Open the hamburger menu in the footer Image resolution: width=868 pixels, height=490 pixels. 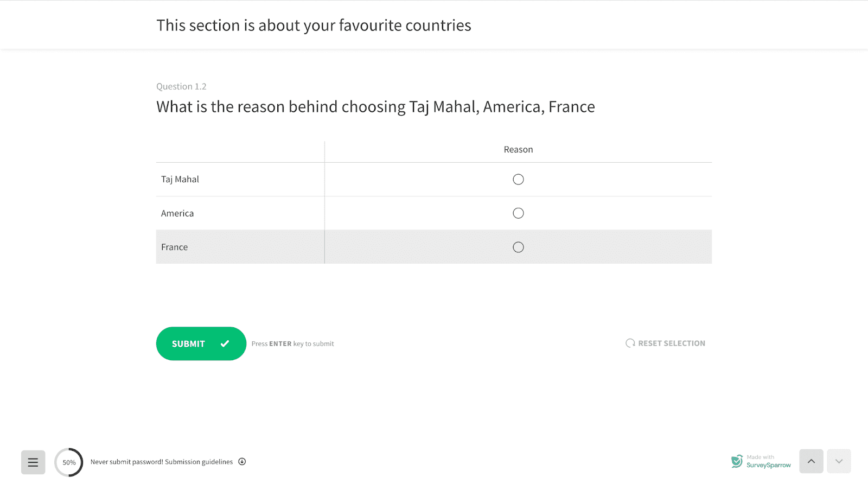pos(33,462)
